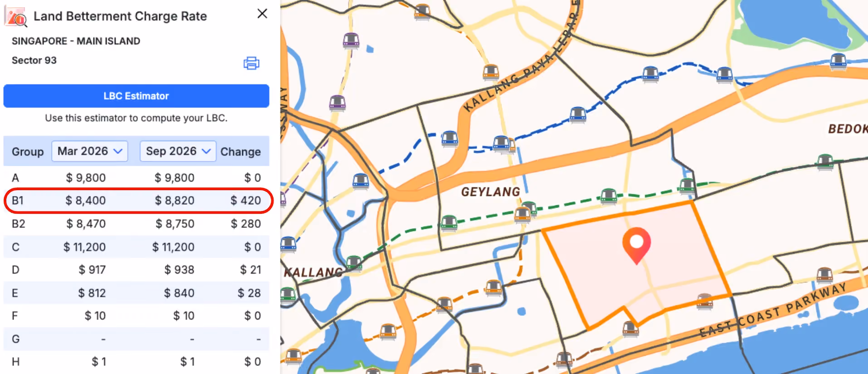Viewport: 868px width, 374px height.
Task: Click the Group column header
Action: 28,152
